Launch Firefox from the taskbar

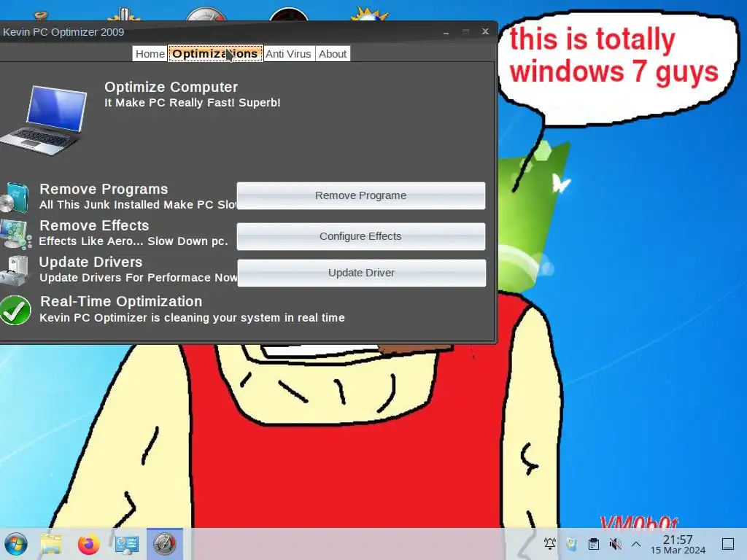(88, 544)
